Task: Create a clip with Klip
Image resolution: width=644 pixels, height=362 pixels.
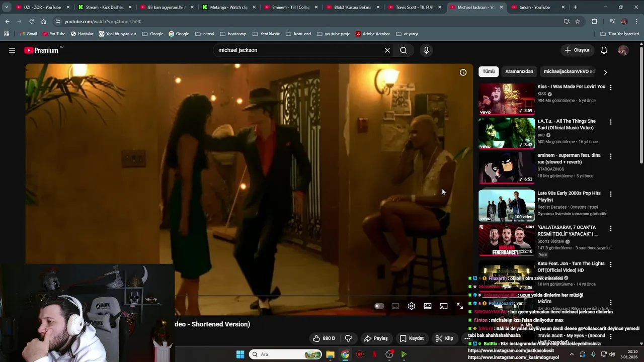Action: (x=445, y=338)
